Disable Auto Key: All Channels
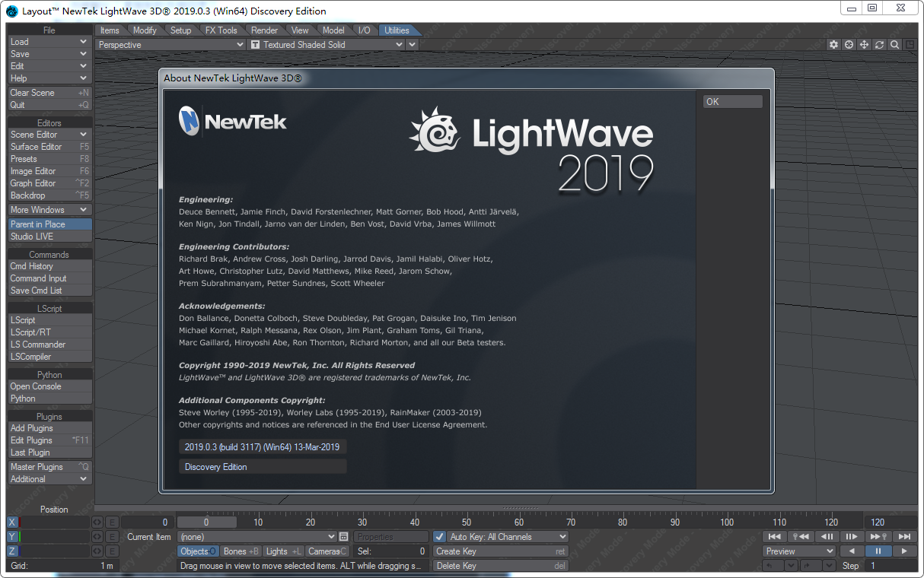The height and width of the screenshot is (578, 924). [x=440, y=536]
